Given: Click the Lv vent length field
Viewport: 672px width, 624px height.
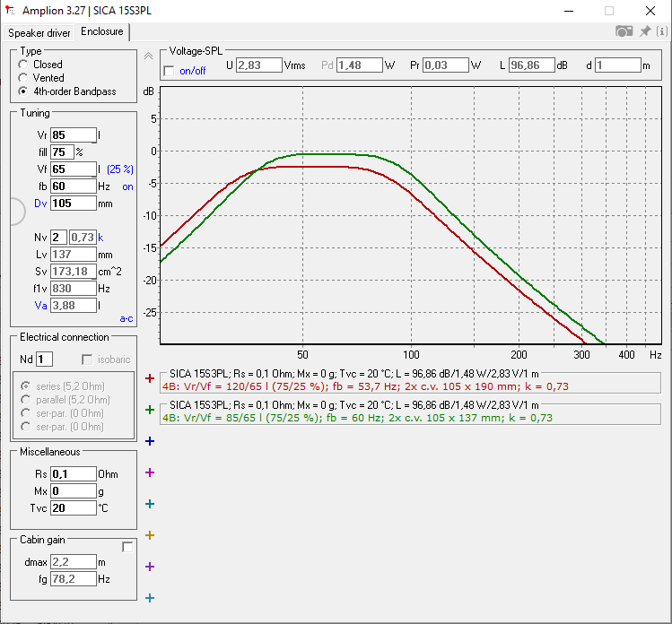Looking at the screenshot, I should (74, 255).
